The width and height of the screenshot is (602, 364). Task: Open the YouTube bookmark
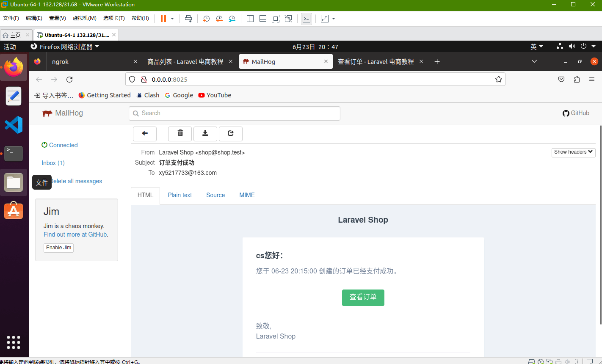pyautogui.click(x=215, y=95)
